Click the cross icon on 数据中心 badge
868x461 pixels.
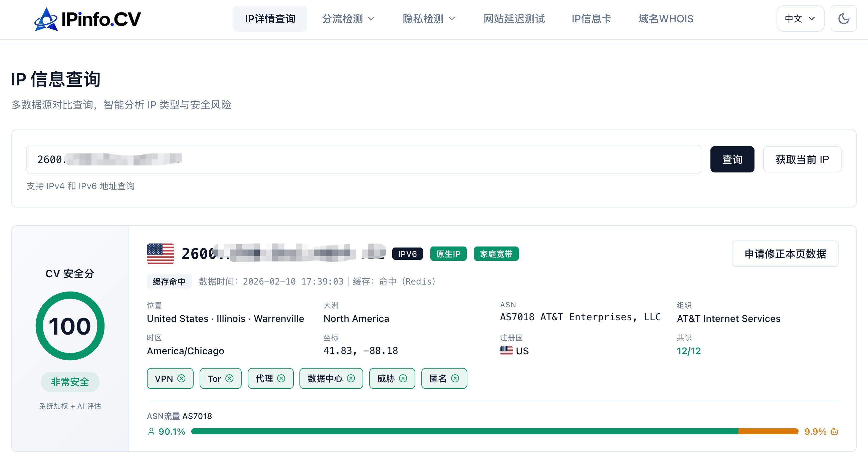pyautogui.click(x=351, y=378)
